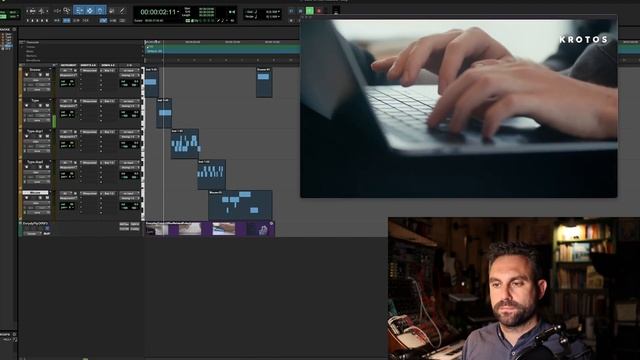Click the horizontal zoom in arrow
The height and width of the screenshot is (360, 640).
pos(47,11)
